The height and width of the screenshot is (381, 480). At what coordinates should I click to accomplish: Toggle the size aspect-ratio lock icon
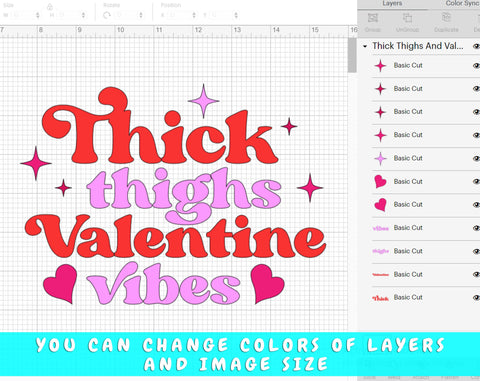pos(50,7)
